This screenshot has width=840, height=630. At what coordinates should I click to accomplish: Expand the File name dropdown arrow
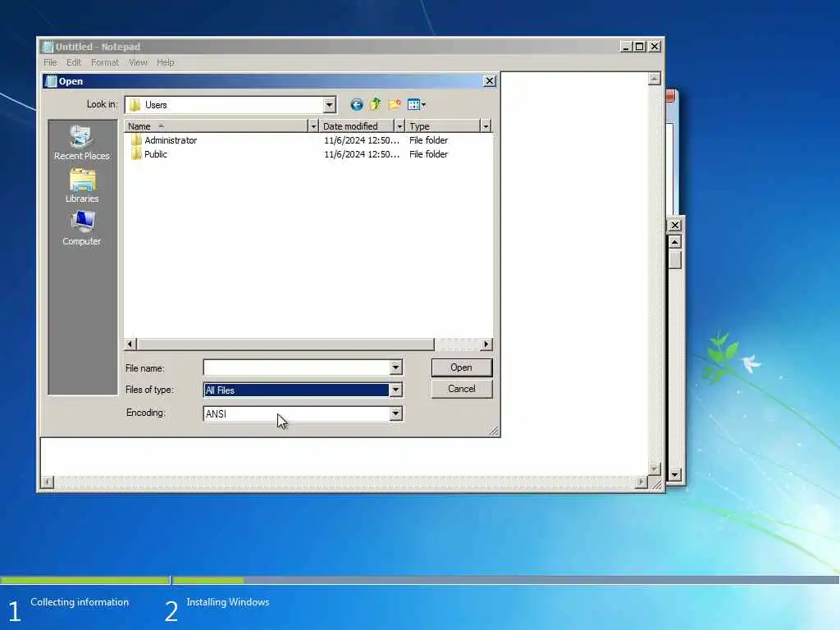[x=395, y=367]
